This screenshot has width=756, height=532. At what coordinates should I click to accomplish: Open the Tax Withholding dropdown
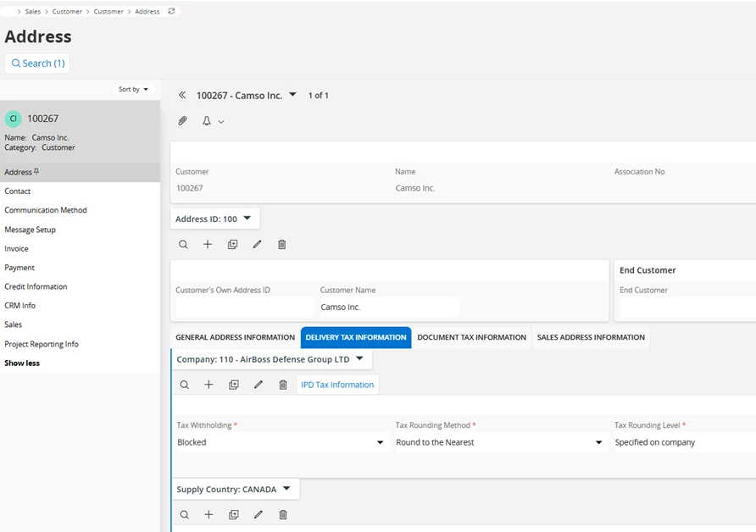pos(380,442)
